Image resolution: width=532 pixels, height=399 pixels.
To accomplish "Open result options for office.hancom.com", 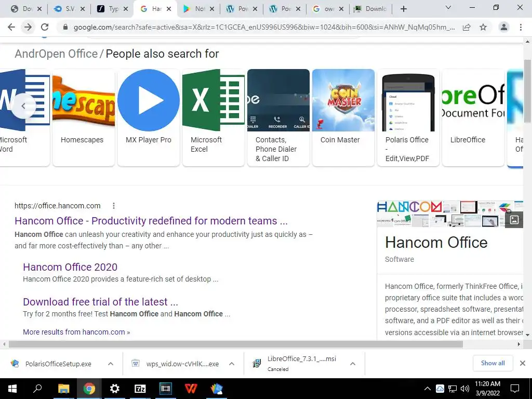I will pos(114,206).
